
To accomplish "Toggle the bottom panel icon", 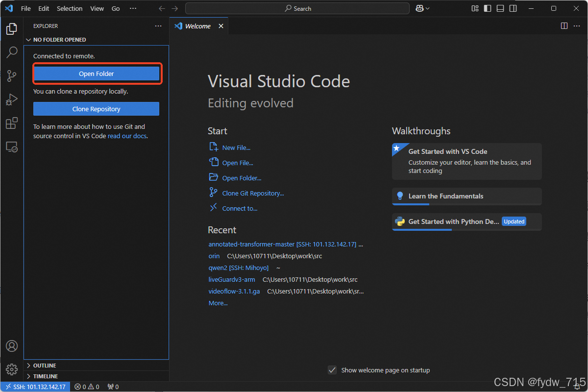I will click(500, 8).
